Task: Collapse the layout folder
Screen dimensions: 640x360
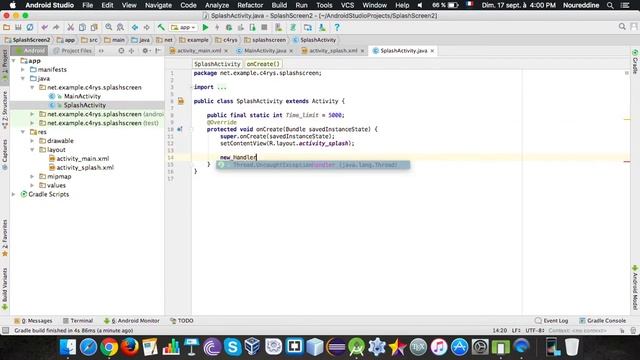Action: [32, 150]
